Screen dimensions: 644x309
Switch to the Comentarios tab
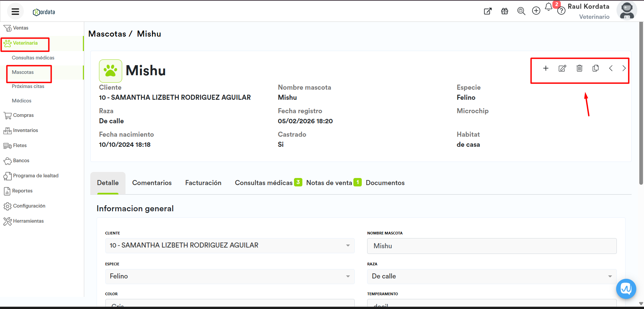click(152, 183)
